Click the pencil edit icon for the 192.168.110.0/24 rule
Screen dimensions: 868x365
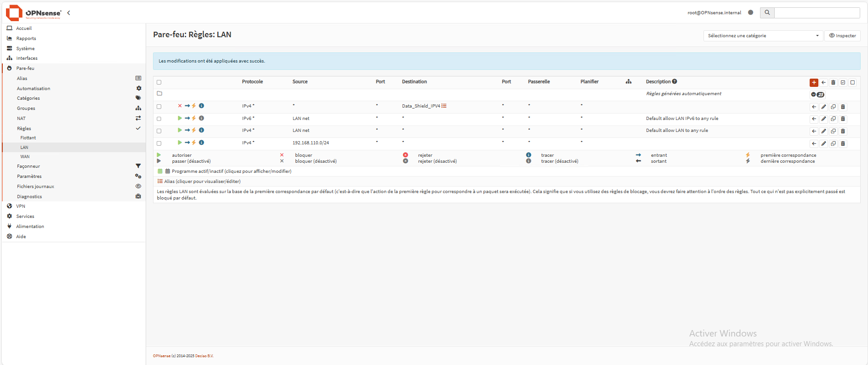pyautogui.click(x=823, y=143)
